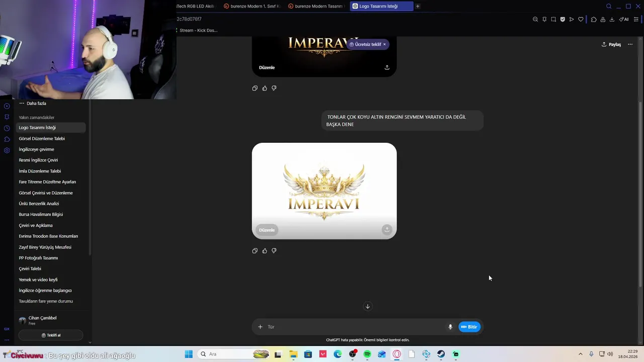Open the conversation three-dots options menu
This screenshot has width=644, height=362.
click(630, 44)
